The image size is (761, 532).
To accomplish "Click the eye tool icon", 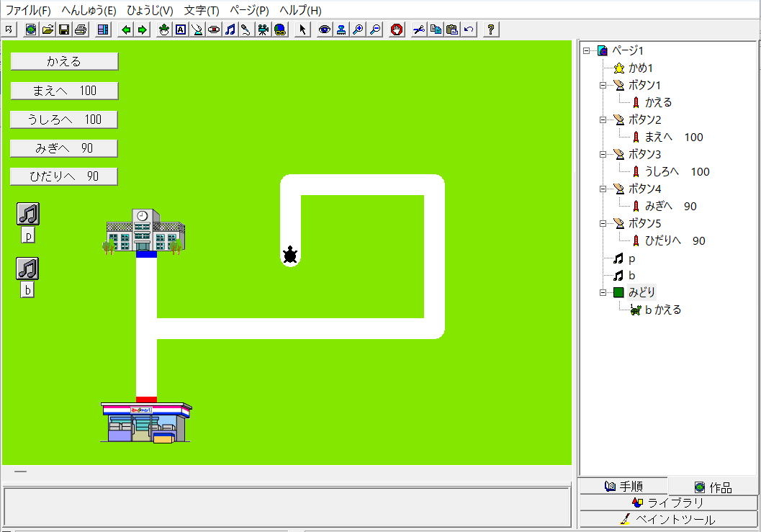I will point(324,30).
